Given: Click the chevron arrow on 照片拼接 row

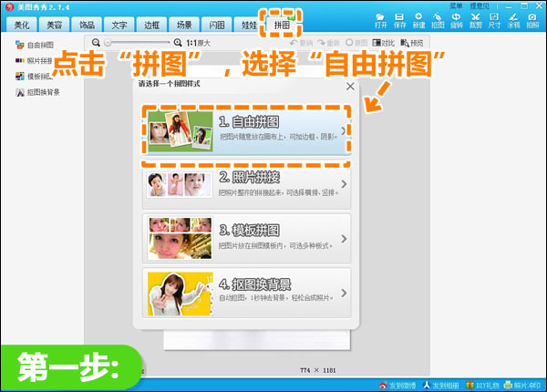Looking at the screenshot, I should pyautogui.click(x=344, y=184).
